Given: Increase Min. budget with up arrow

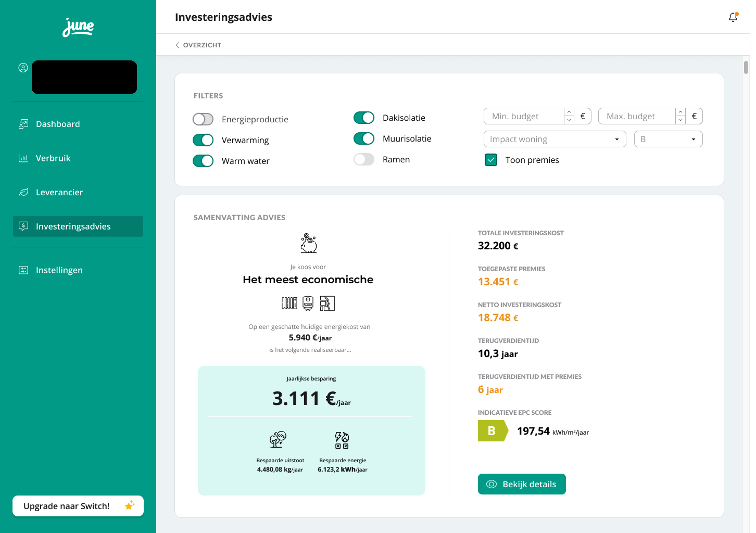Looking at the screenshot, I should tap(569, 112).
